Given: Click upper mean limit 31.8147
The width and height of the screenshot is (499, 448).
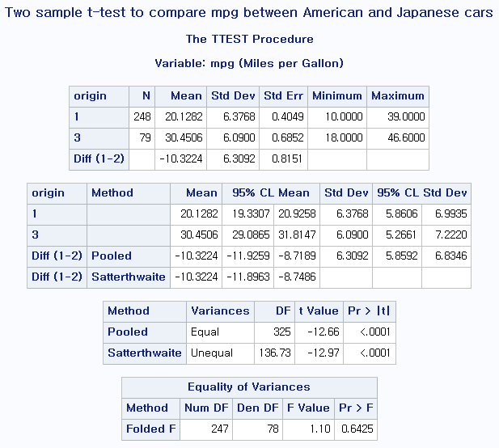Looking at the screenshot, I should 297,235.
